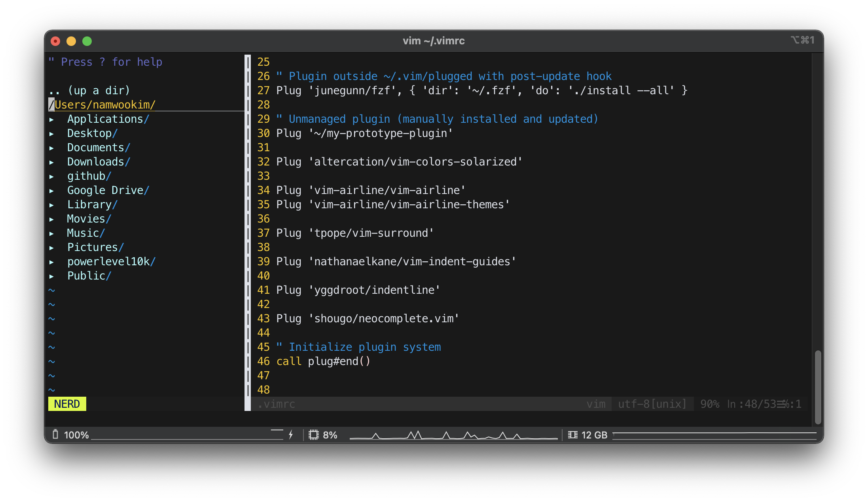
Task: Click the 'Press ? for help' hint
Action: click(105, 62)
